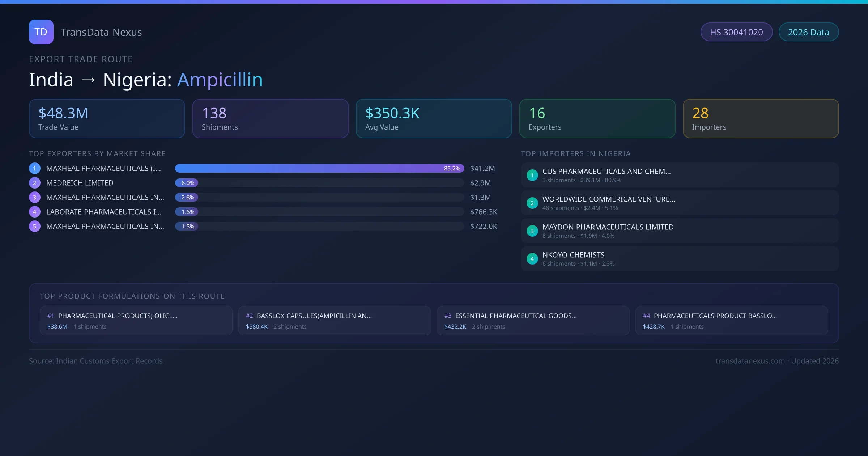Image resolution: width=868 pixels, height=456 pixels.
Task: Select rank badge 1 beside MAXHEAL PHARMACEUTICALS
Action: click(x=34, y=168)
